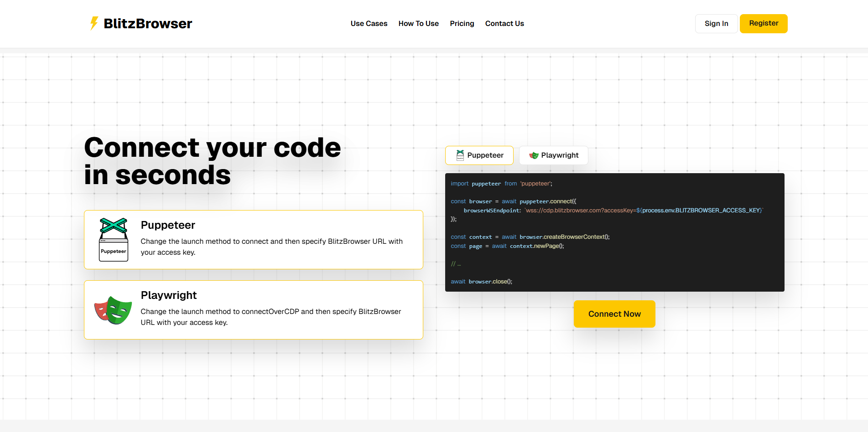Open the Use Cases menu item
868x432 pixels.
click(369, 24)
